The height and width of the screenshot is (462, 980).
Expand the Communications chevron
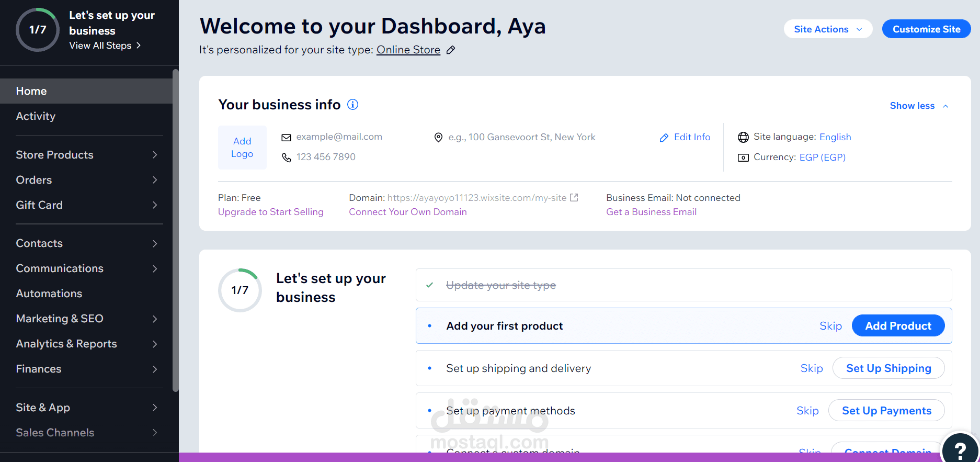click(155, 268)
